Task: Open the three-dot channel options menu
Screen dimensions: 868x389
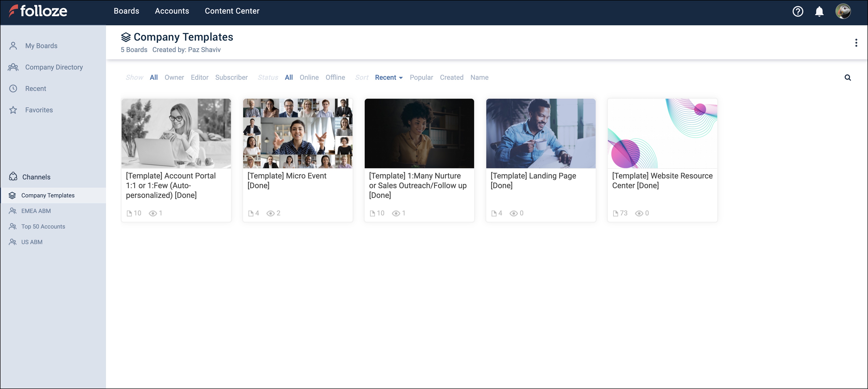Action: coord(856,43)
